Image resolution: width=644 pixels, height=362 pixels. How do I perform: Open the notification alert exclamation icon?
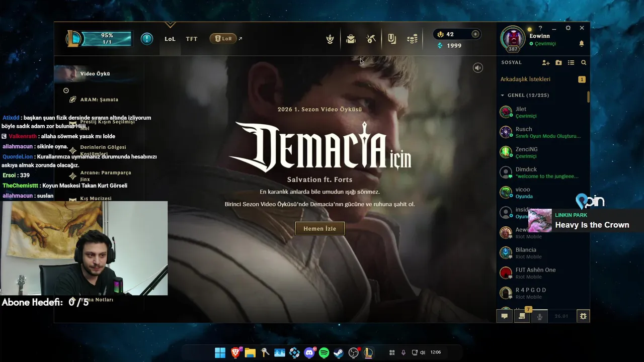click(x=147, y=39)
